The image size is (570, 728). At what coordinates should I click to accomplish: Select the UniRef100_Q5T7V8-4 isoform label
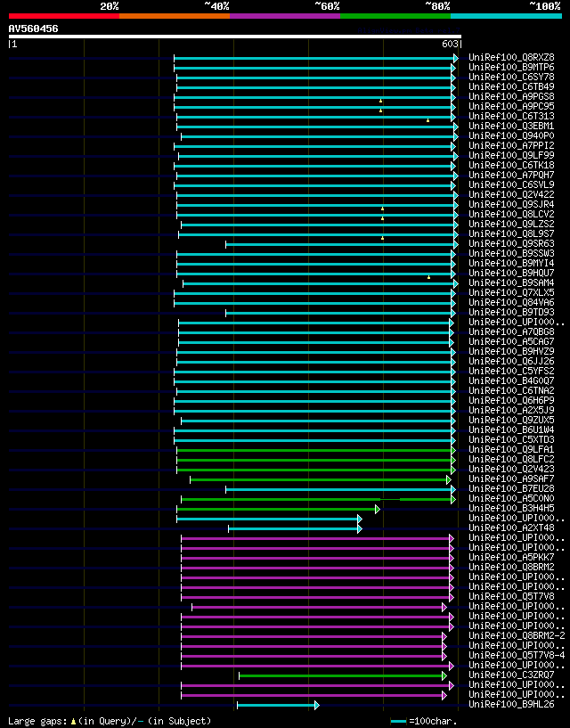(517, 656)
